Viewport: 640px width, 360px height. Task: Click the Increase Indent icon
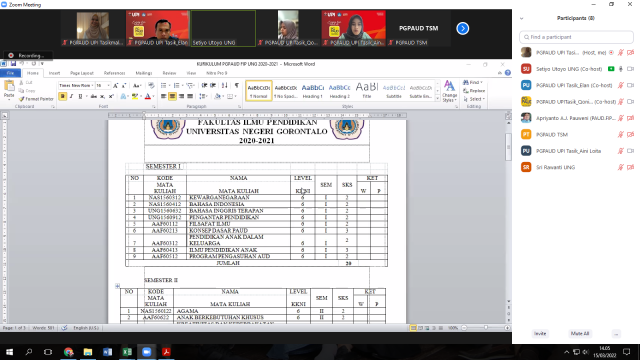(x=213, y=85)
